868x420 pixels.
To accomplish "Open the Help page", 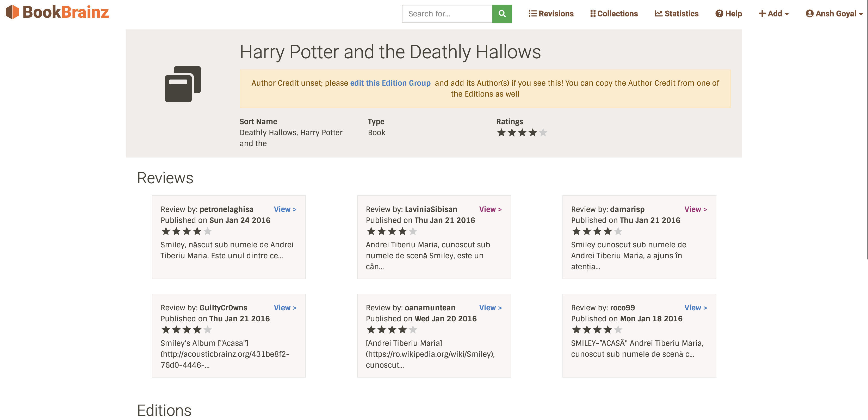I will tap(728, 14).
